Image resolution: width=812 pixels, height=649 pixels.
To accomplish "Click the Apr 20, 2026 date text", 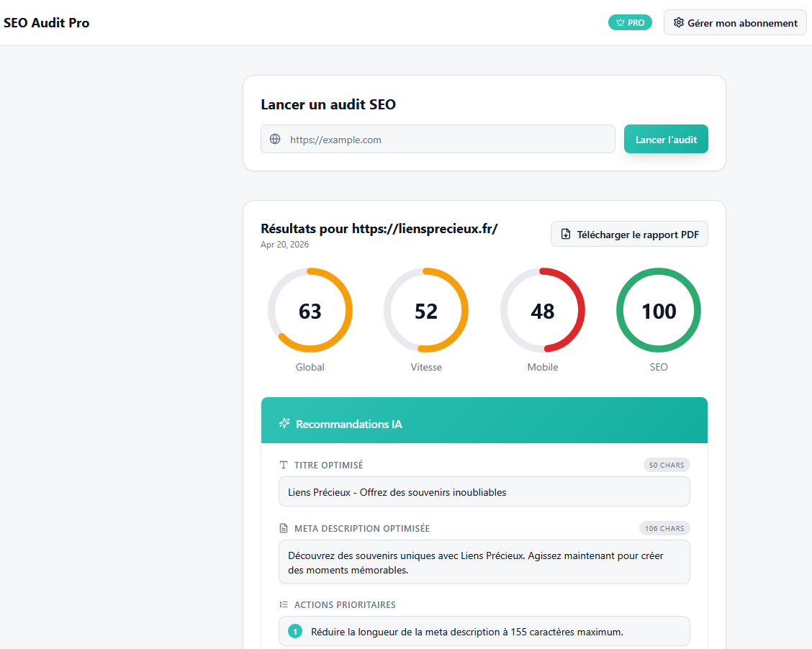I will click(284, 245).
